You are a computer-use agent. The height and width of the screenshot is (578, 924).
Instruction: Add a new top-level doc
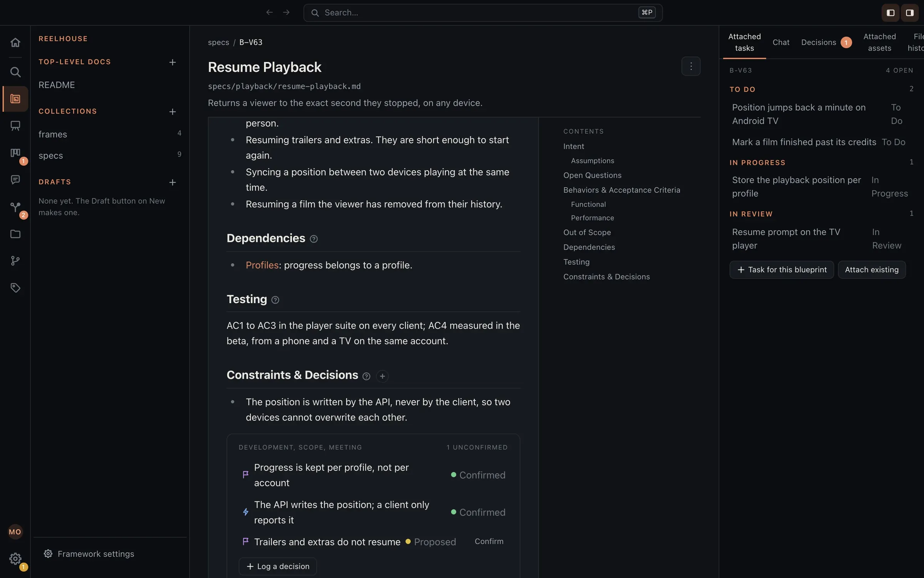coord(172,62)
